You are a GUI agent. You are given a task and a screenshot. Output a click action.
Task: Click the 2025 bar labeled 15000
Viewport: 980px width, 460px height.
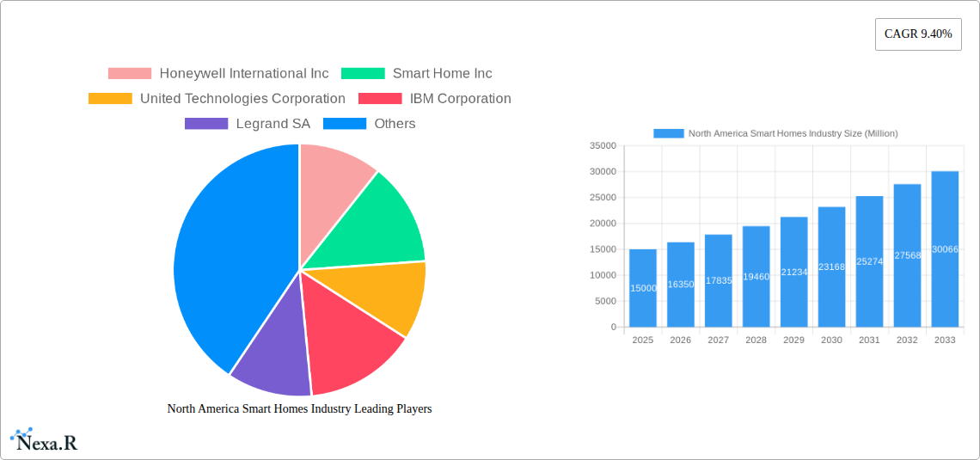point(643,288)
